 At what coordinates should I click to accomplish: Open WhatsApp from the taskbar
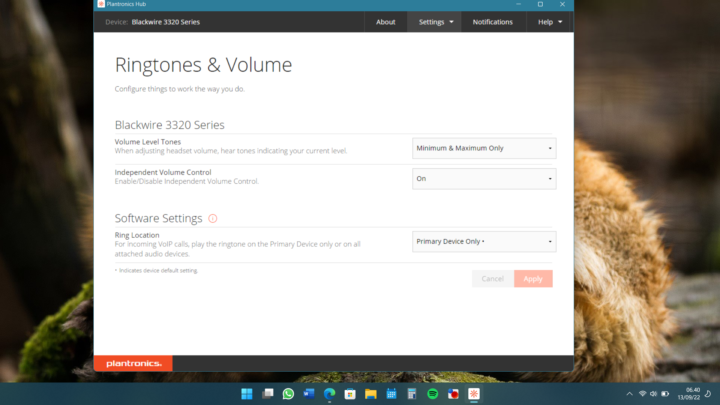click(x=288, y=394)
